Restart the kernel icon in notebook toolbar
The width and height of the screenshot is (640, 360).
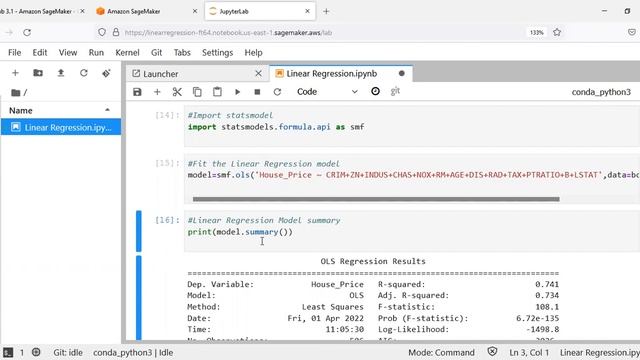point(277,92)
